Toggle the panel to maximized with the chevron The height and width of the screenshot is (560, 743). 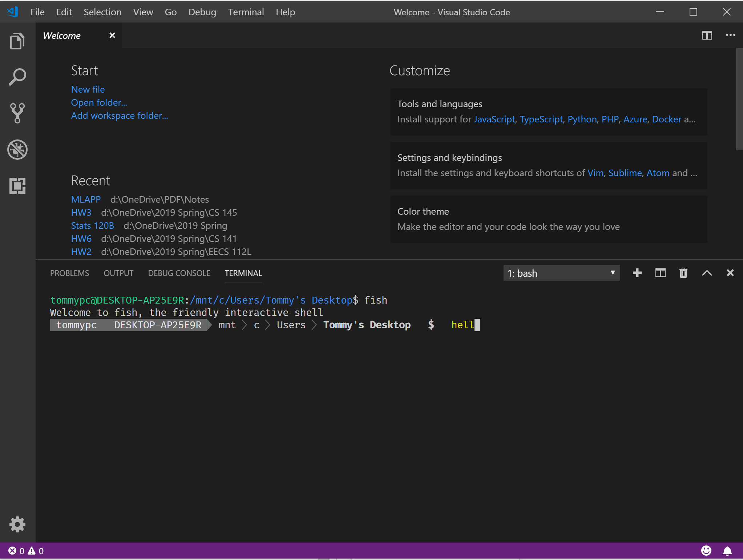click(x=707, y=273)
